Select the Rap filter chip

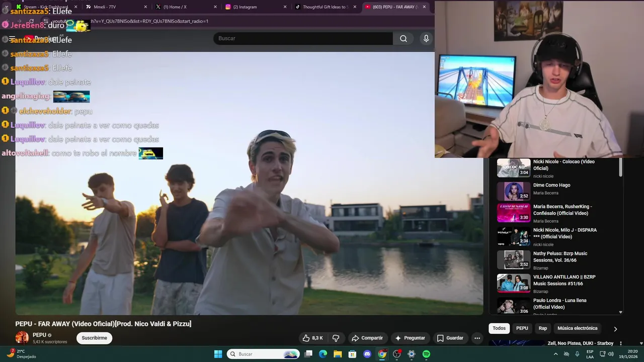(x=543, y=328)
